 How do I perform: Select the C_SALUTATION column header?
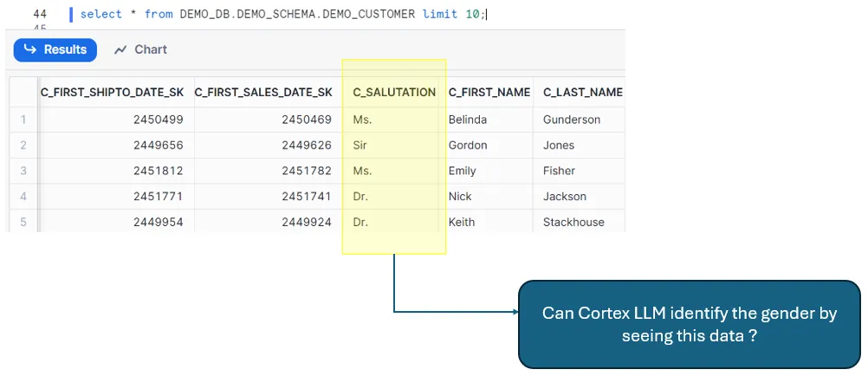[x=394, y=92]
